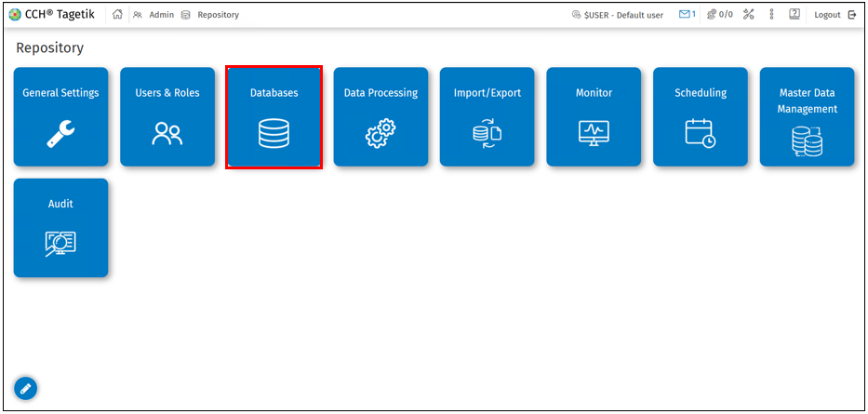
Task: Click the round pencil edit button
Action: (x=25, y=389)
